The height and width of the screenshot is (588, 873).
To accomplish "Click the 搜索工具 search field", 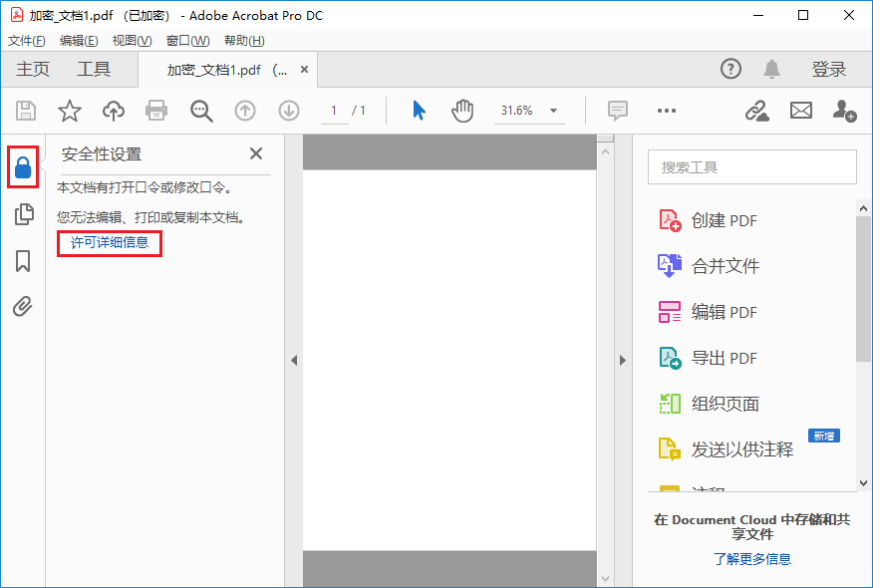I will pos(752,167).
